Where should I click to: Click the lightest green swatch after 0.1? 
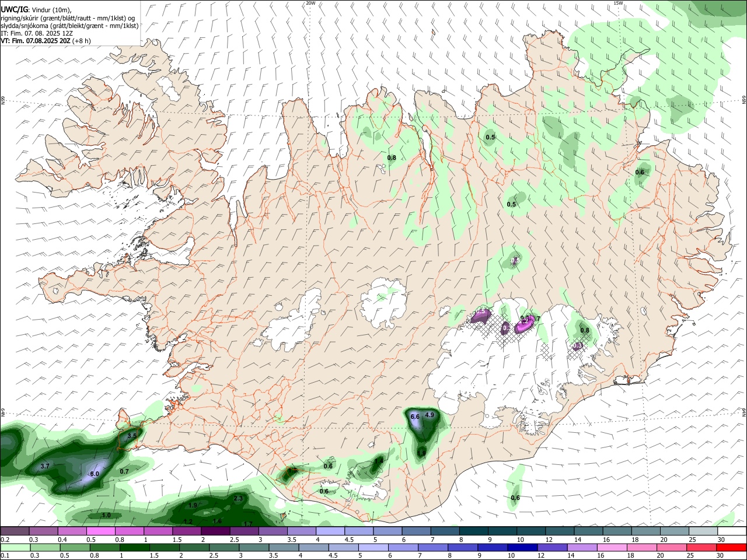pos(15,547)
